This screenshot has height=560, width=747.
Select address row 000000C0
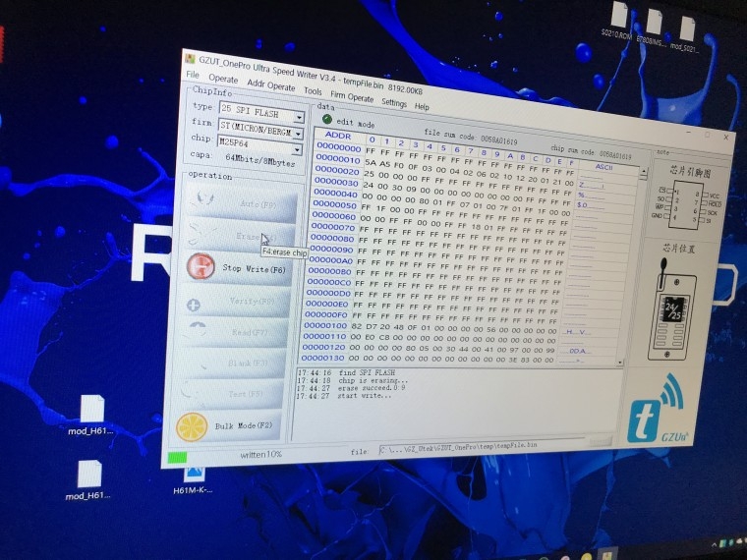[x=328, y=282]
